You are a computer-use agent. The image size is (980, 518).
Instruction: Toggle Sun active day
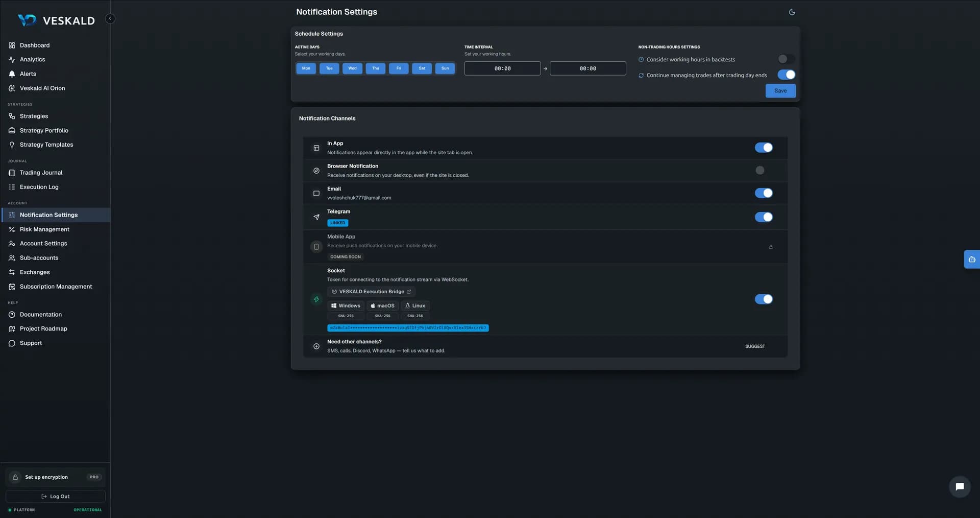click(445, 68)
